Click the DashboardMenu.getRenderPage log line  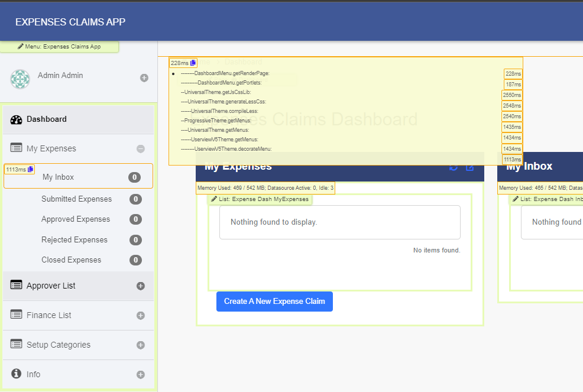[x=225, y=73]
